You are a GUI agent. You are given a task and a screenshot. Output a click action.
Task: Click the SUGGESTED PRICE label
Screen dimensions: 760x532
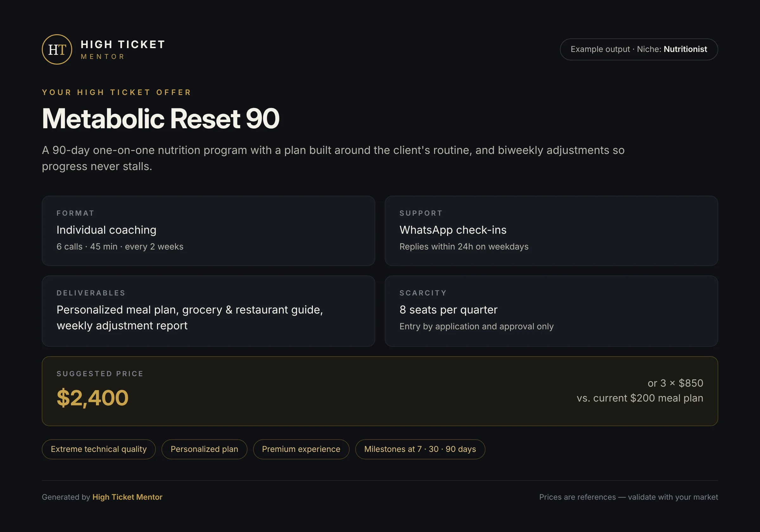(100, 374)
